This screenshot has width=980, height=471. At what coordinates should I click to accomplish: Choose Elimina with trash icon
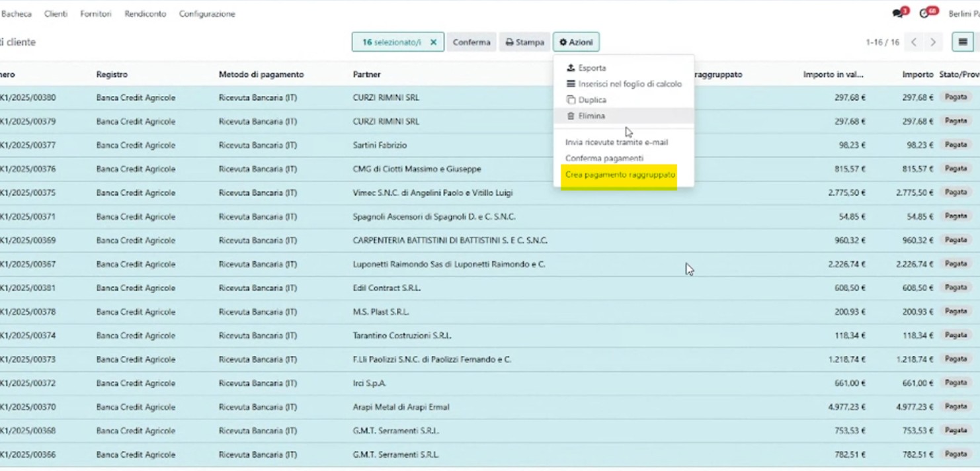pos(591,116)
